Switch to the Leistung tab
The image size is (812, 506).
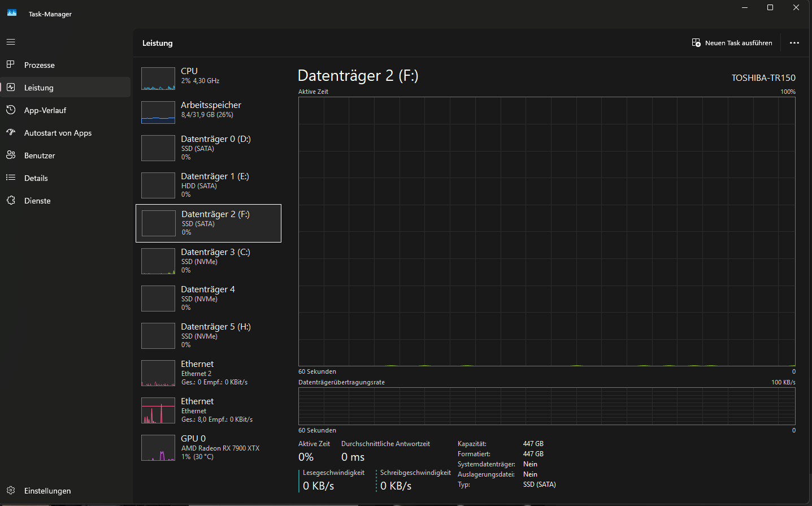tap(40, 87)
